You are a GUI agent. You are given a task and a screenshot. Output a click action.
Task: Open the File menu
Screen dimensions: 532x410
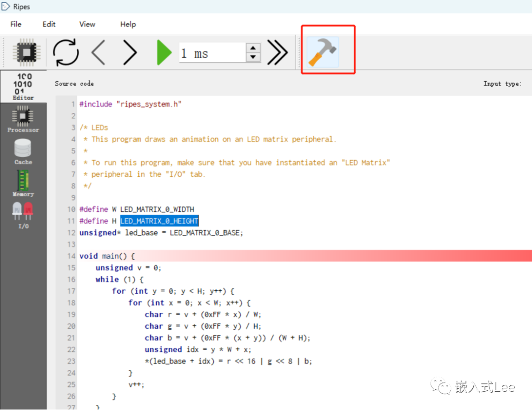point(16,24)
